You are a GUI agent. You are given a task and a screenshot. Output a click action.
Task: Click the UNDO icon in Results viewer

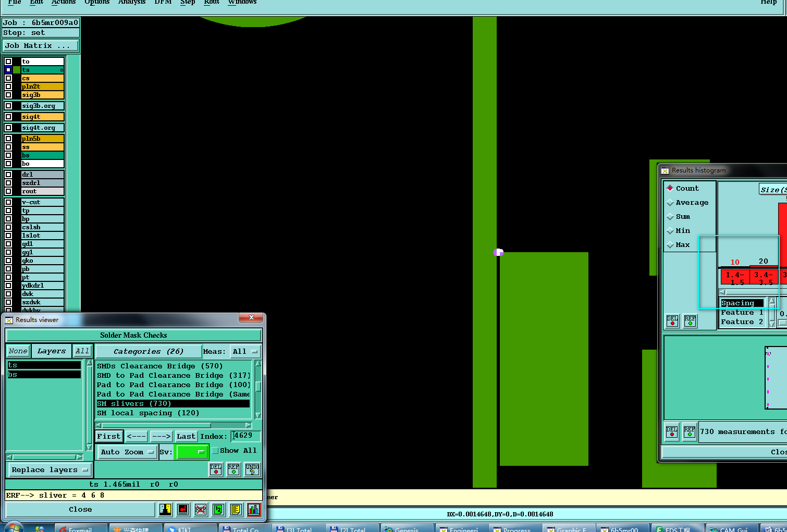pos(252,469)
